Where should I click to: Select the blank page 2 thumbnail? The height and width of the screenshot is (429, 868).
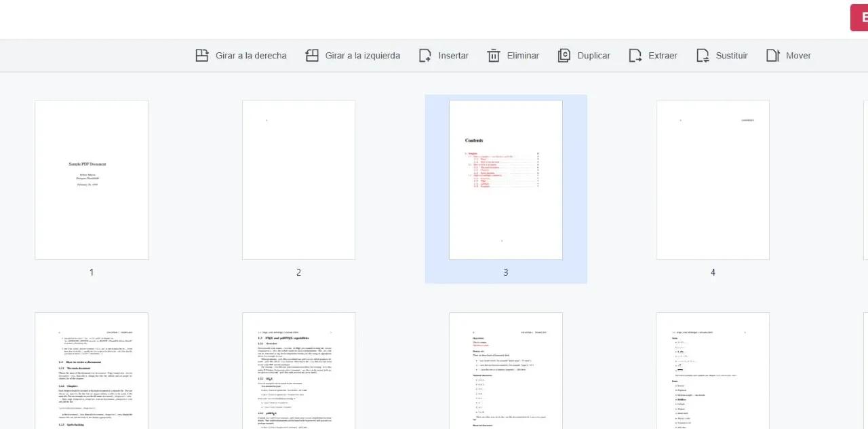(298, 180)
